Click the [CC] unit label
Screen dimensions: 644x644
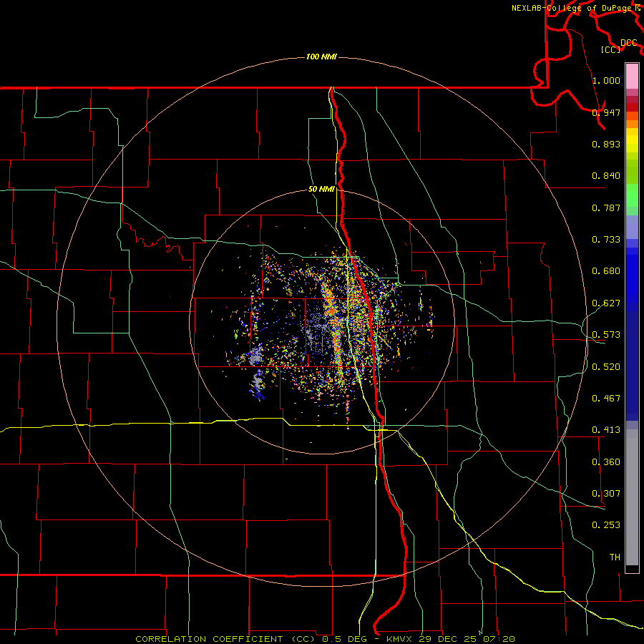611,49
